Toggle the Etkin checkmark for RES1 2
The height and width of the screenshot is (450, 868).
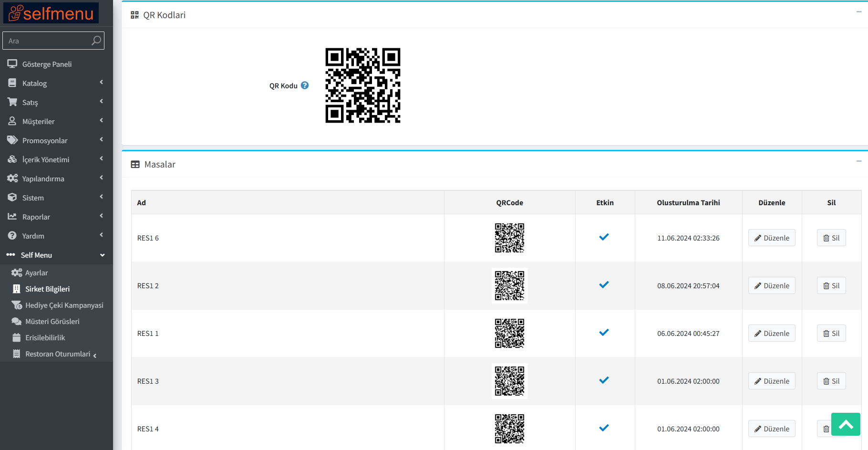(x=604, y=285)
